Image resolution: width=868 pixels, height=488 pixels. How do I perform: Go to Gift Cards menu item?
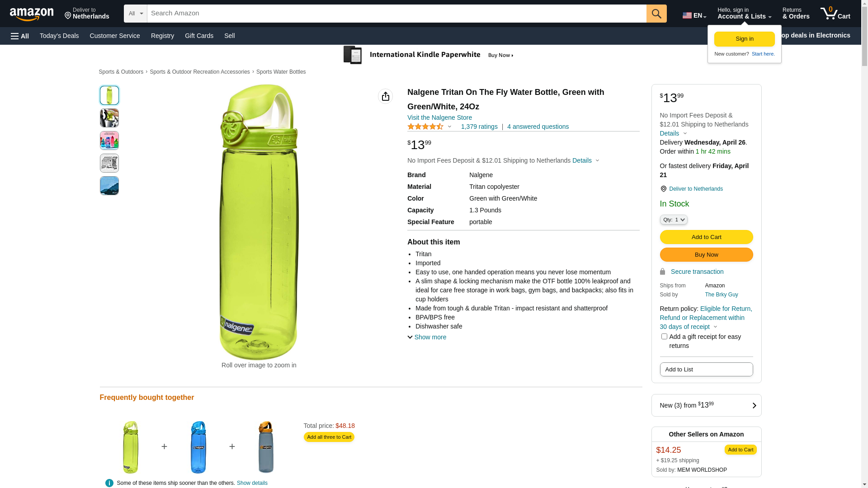coord(199,36)
